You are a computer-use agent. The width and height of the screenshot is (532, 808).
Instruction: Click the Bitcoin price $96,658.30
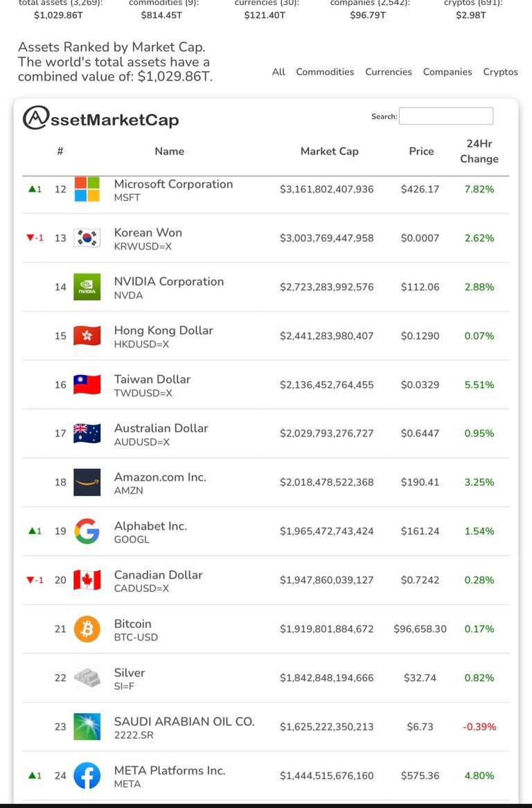[x=420, y=629]
